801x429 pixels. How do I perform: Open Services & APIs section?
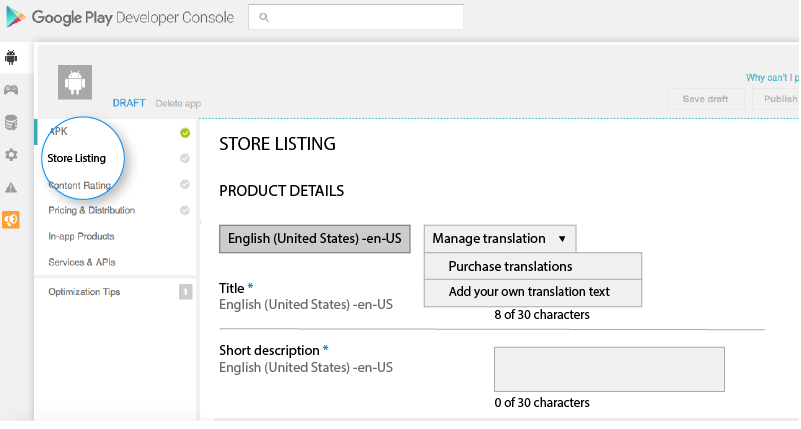pos(82,262)
